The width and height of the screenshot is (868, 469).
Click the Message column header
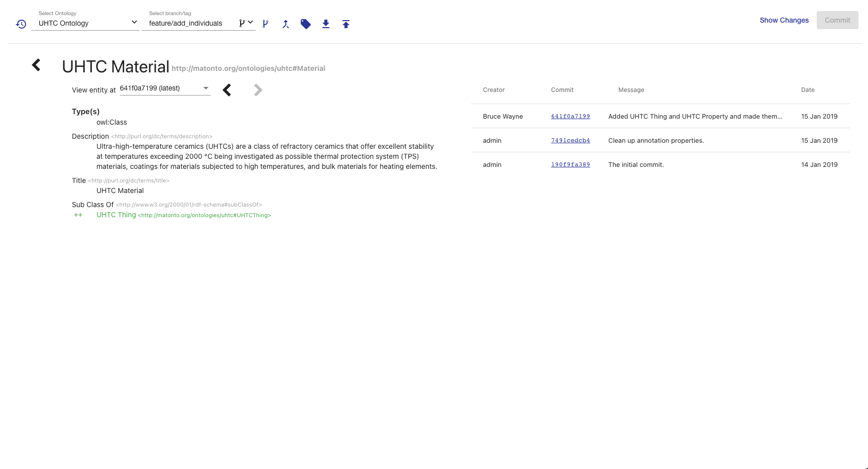pyautogui.click(x=631, y=90)
